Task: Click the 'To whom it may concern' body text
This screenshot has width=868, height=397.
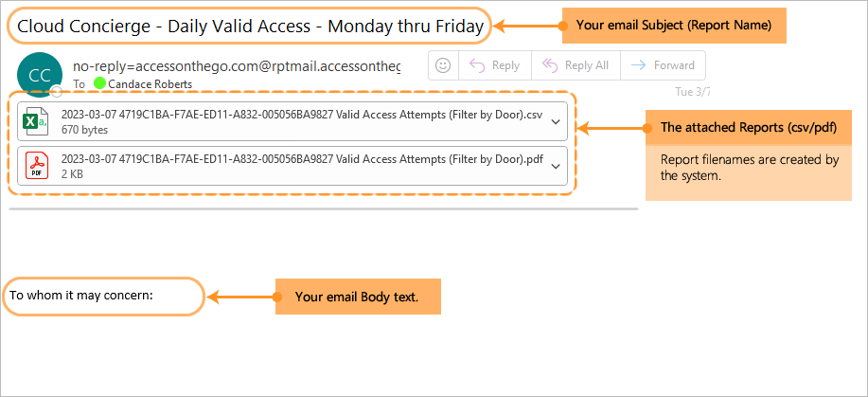Action: 81,296
